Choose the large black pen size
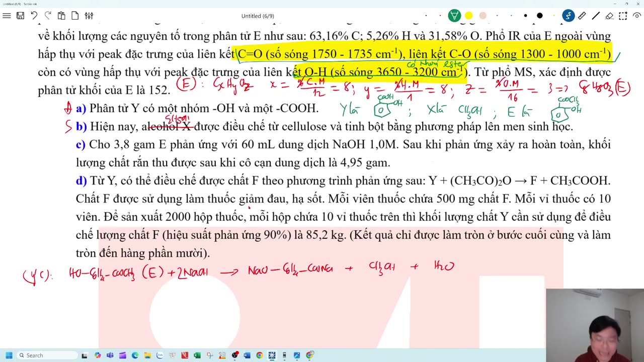This screenshot has height=362, width=644. pyautogui.click(x=539, y=16)
